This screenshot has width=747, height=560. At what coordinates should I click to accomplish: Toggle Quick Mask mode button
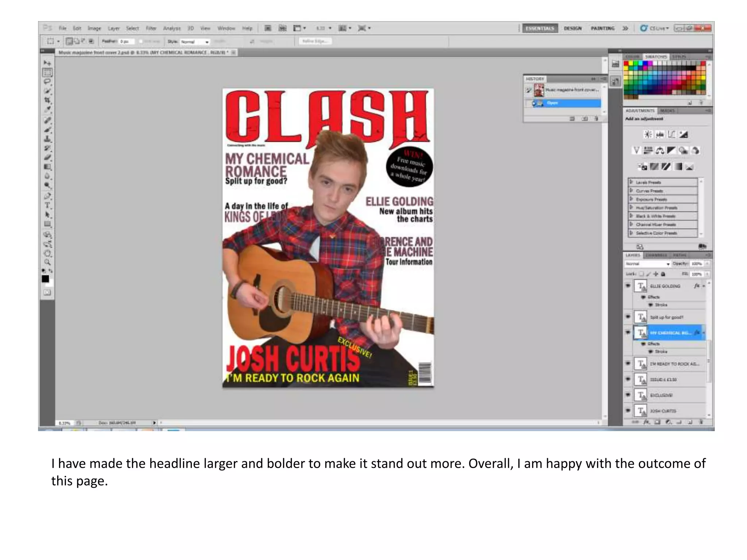pos(47,292)
